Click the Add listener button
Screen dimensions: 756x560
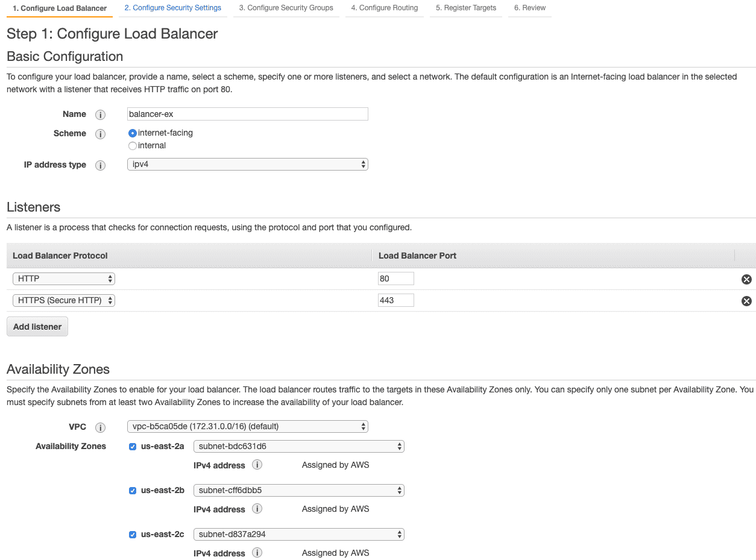(x=37, y=326)
